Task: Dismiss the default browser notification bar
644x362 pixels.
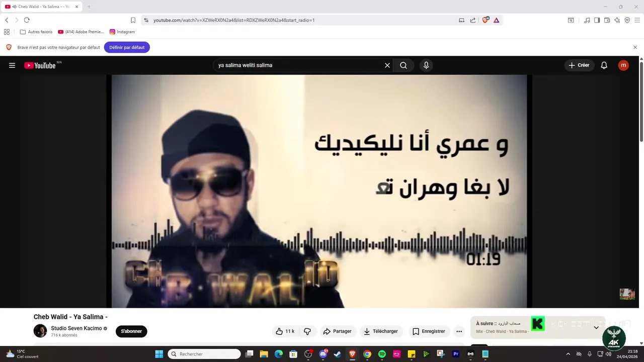Action: click(635, 47)
